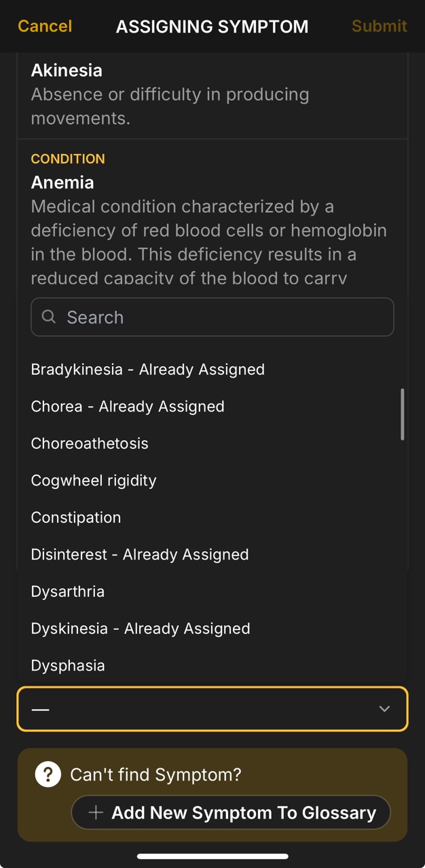The width and height of the screenshot is (425, 868).
Task: Tap the question mark help icon
Action: pos(48,774)
